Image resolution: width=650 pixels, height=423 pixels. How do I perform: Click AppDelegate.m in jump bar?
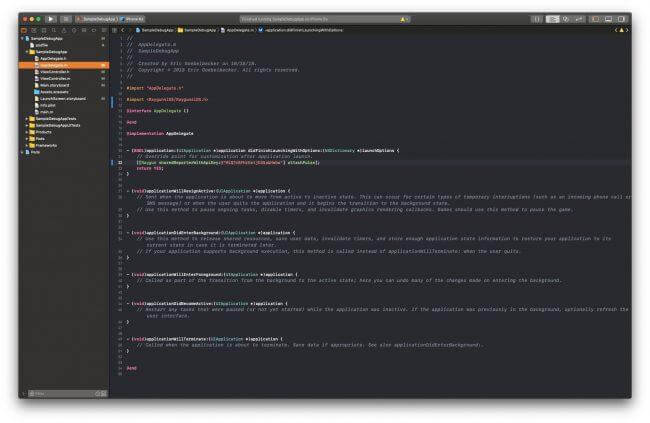238,30
